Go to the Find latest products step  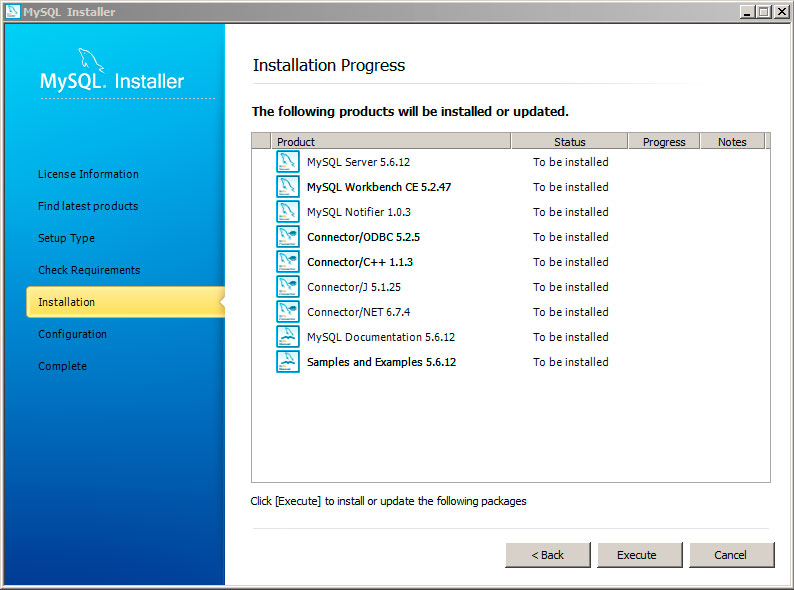(x=88, y=206)
